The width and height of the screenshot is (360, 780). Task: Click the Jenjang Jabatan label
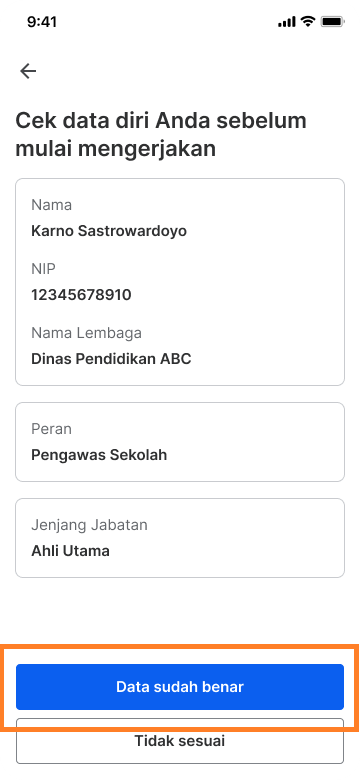pos(90,525)
